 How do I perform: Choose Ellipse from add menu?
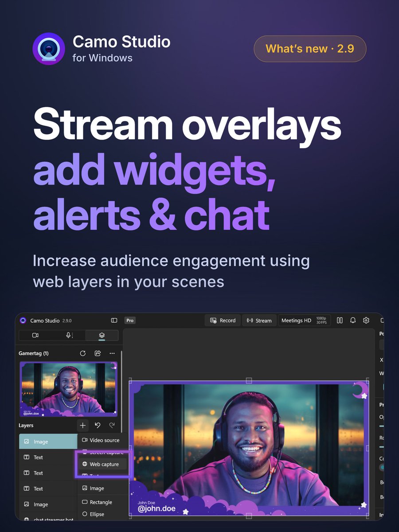(102, 514)
